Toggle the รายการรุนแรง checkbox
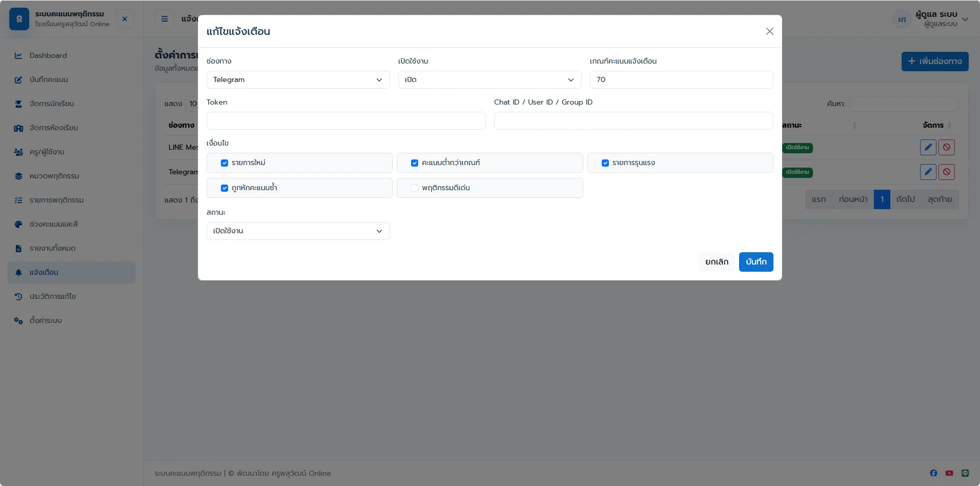Viewport: 980px width, 486px height. click(605, 163)
